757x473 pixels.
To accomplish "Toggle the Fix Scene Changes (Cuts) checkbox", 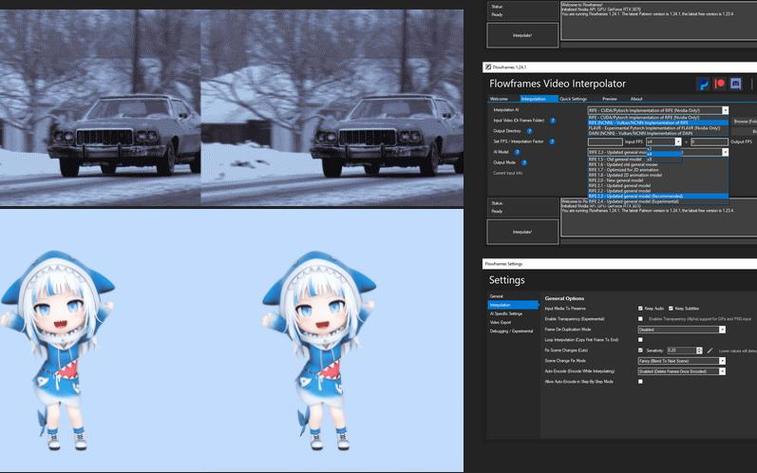I will pyautogui.click(x=640, y=350).
